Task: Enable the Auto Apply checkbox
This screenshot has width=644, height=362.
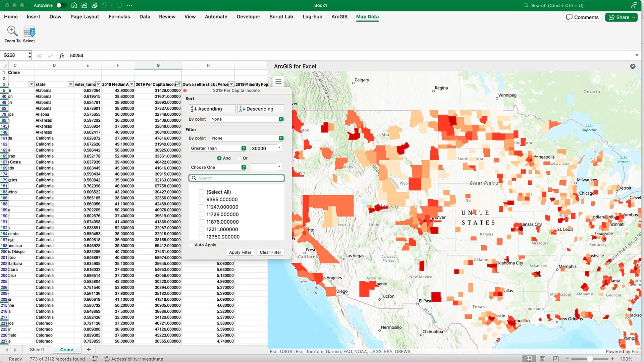Action: pyautogui.click(x=191, y=245)
